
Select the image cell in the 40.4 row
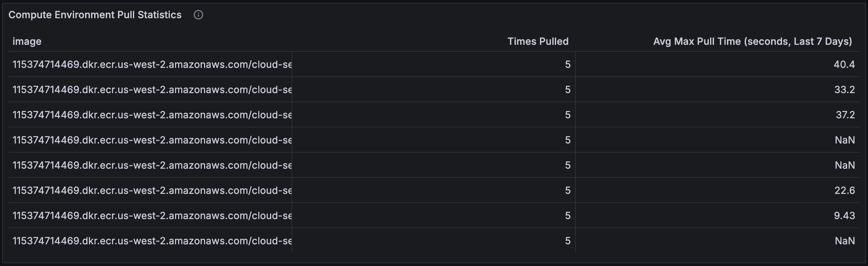[150, 64]
